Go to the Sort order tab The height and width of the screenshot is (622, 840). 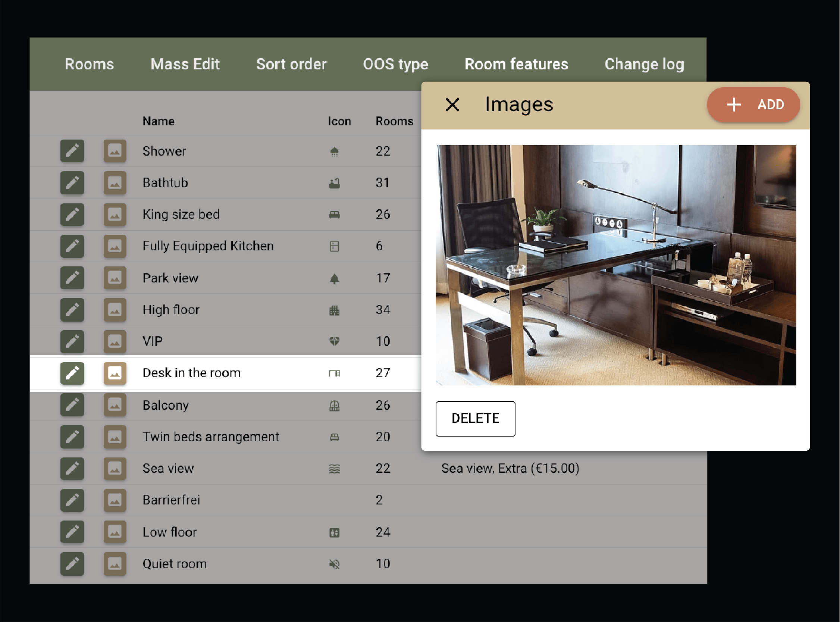pyautogui.click(x=291, y=64)
